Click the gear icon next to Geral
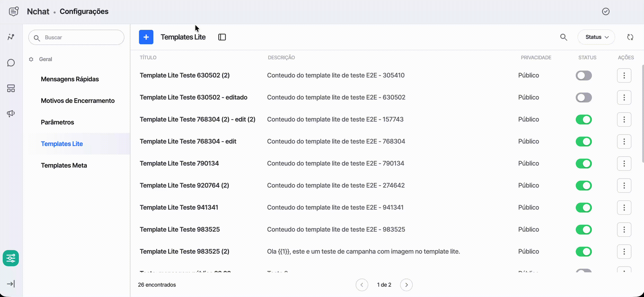 click(31, 59)
